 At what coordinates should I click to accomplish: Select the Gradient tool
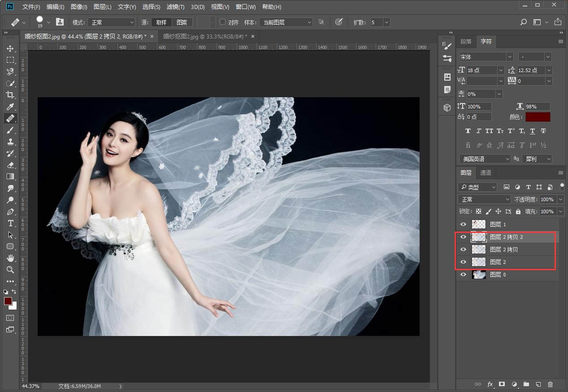click(10, 177)
